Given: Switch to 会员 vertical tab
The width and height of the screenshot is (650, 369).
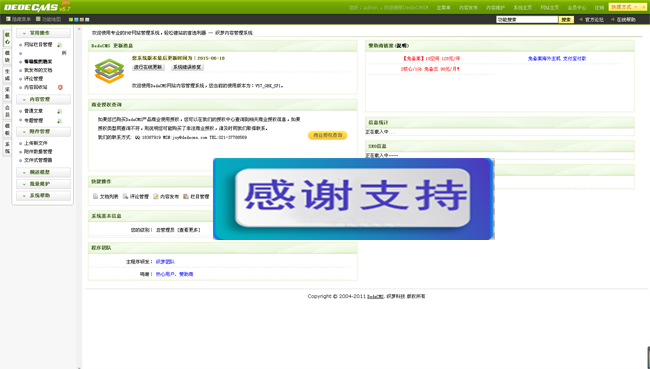Looking at the screenshot, I should 7,111.
